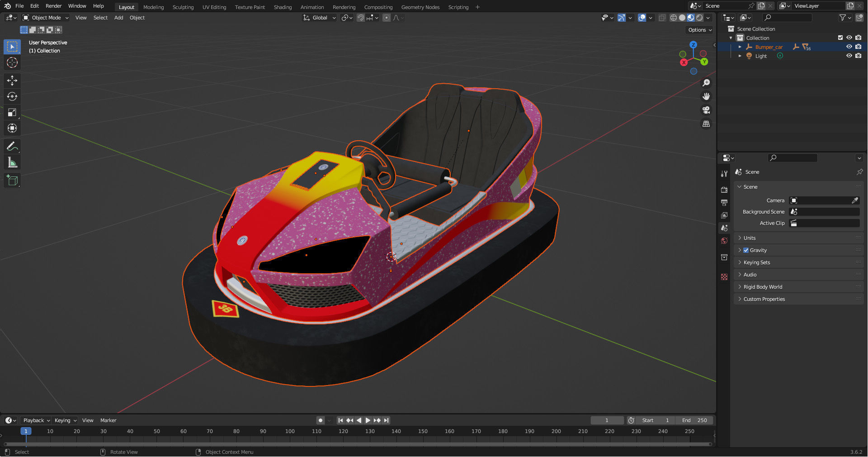Switch to wireframe viewport shading
Screen dimensions: 868x457
[x=674, y=18]
